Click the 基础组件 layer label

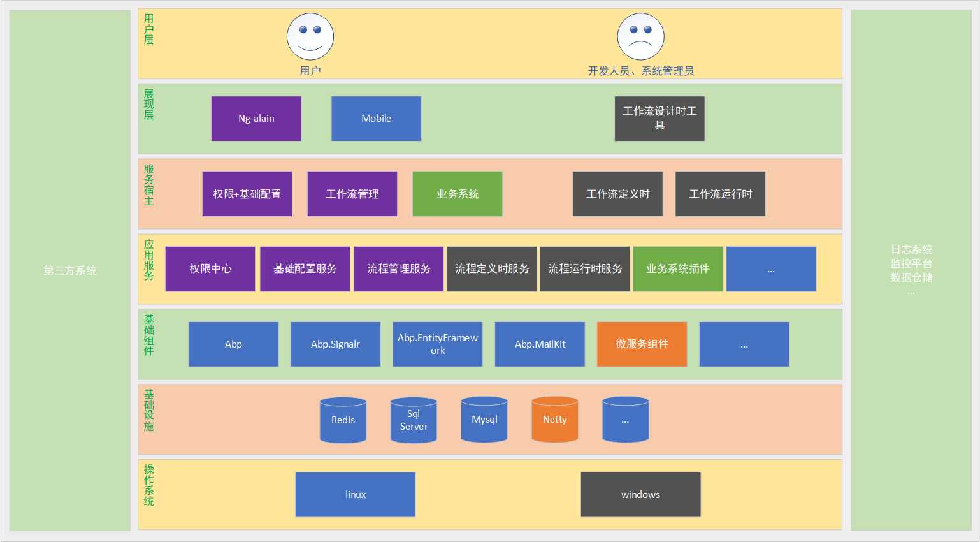148,335
